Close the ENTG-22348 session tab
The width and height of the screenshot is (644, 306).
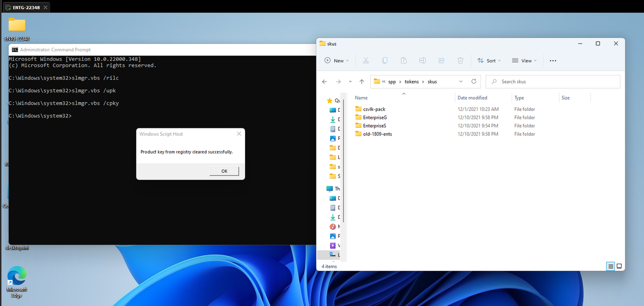click(45, 7)
